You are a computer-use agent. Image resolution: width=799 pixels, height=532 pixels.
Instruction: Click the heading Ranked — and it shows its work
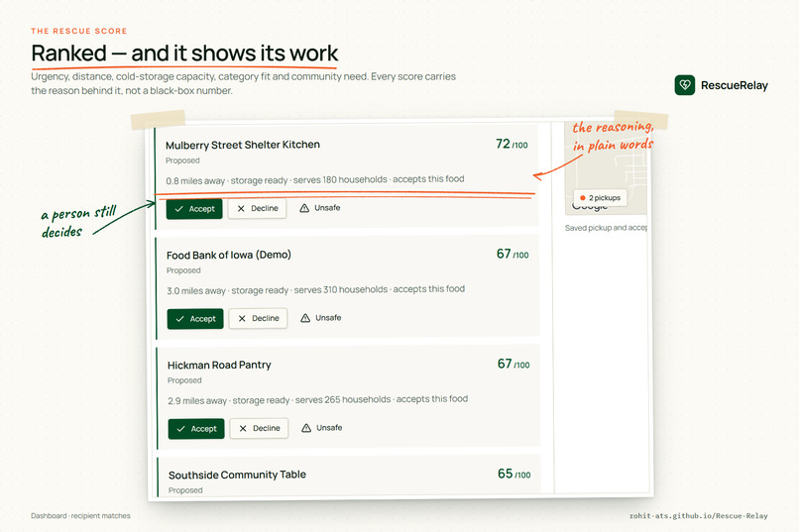point(184,53)
